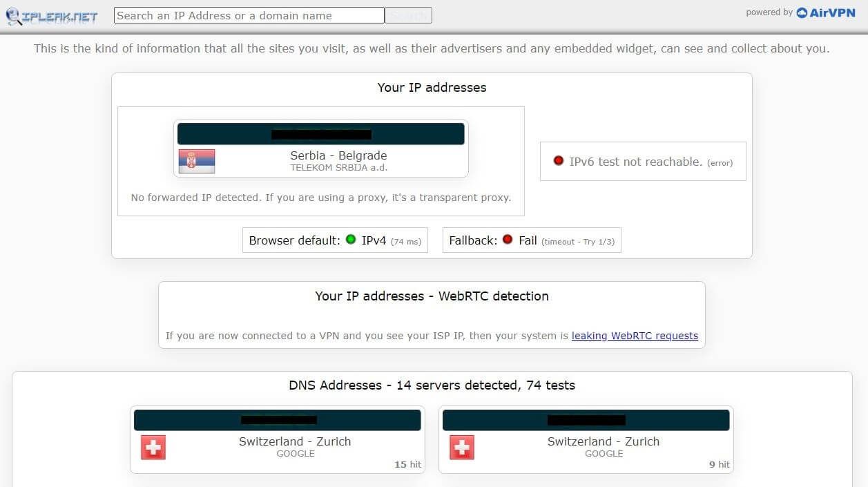Click the IPLeak.net logo
Viewport: 868px width, 487px height.
point(52,16)
